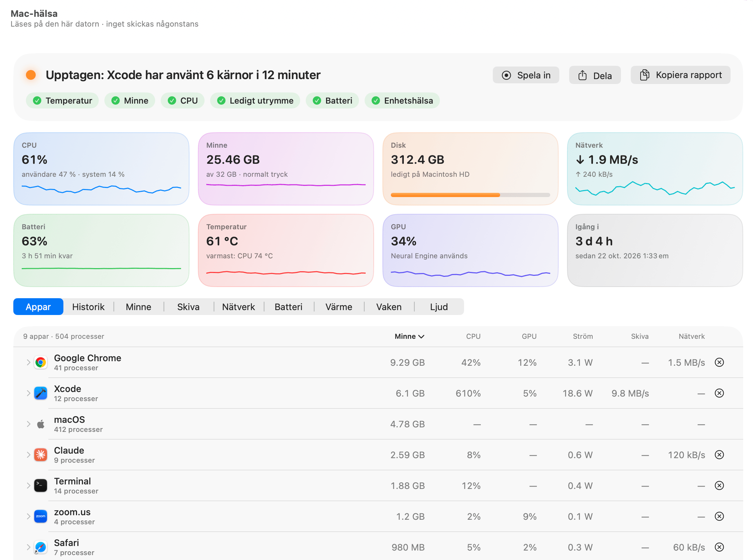The image size is (753, 560).
Task: Click the Spela in button
Action: click(x=526, y=75)
